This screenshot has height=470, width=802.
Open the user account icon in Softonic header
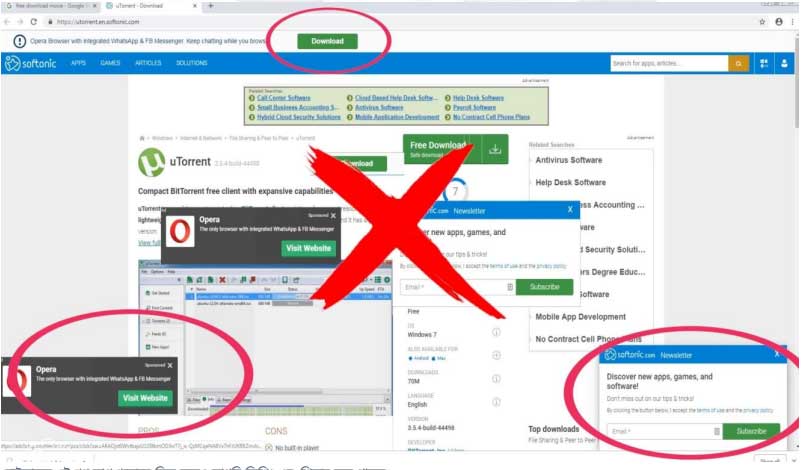[785, 64]
